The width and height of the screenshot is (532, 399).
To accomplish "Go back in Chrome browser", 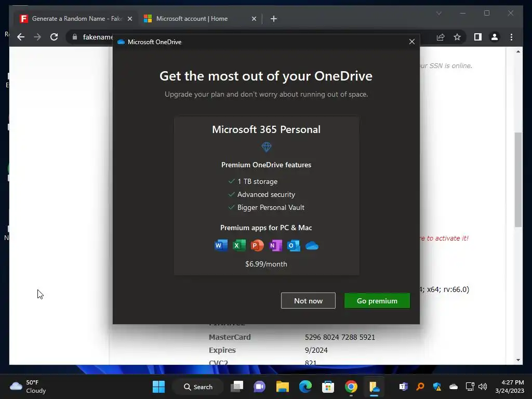I will (x=21, y=37).
